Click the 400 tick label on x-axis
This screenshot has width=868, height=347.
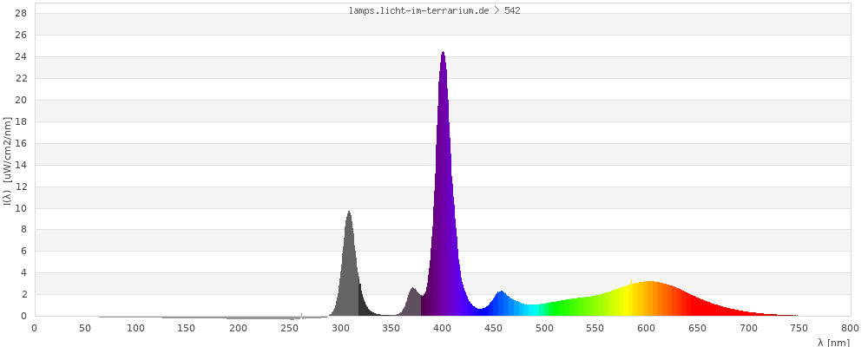pos(442,327)
